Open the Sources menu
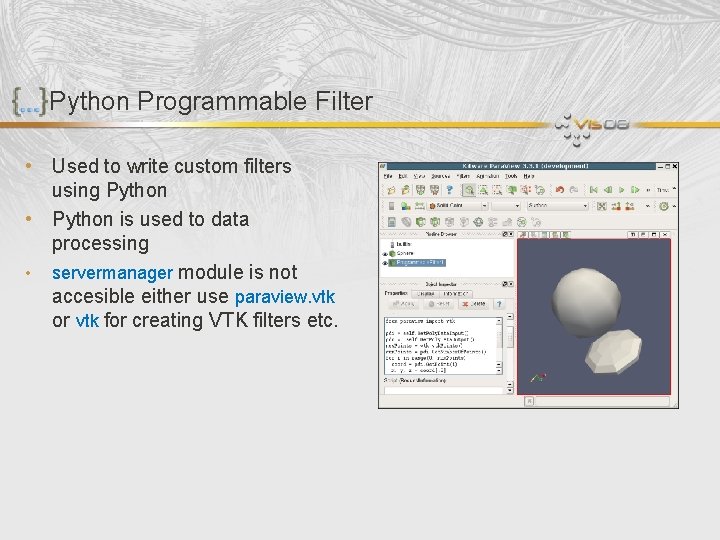Image resolution: width=720 pixels, height=540 pixels. click(x=440, y=176)
